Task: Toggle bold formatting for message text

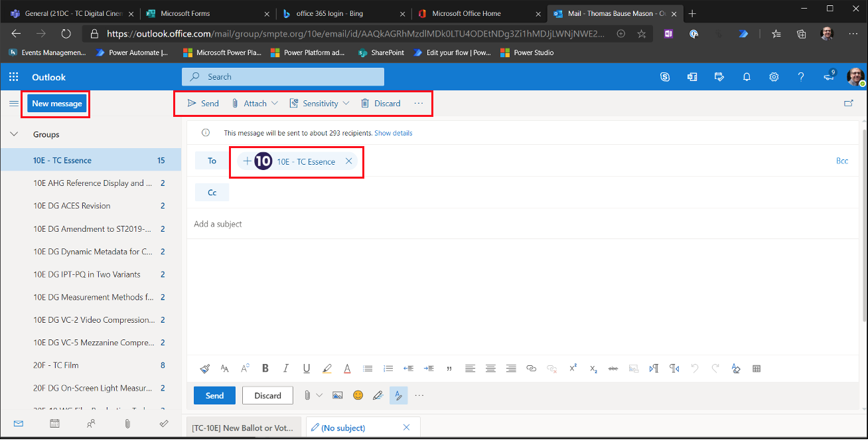Action: coord(265,369)
